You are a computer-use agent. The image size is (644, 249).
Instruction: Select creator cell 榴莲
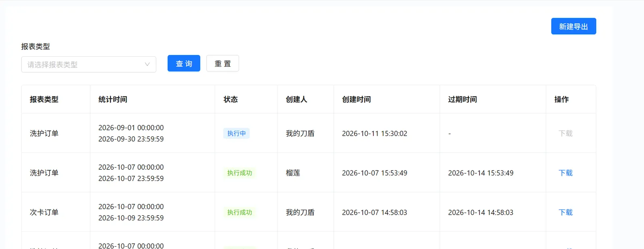pyautogui.click(x=293, y=173)
